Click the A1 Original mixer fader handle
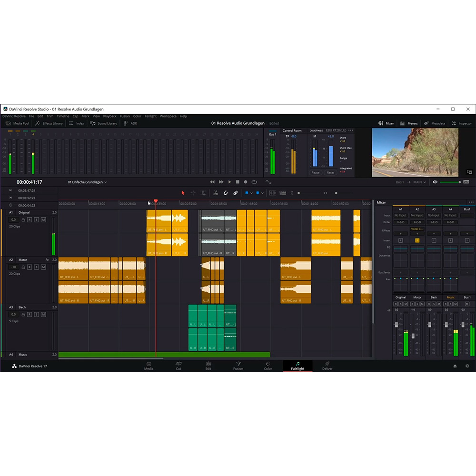 click(396, 325)
